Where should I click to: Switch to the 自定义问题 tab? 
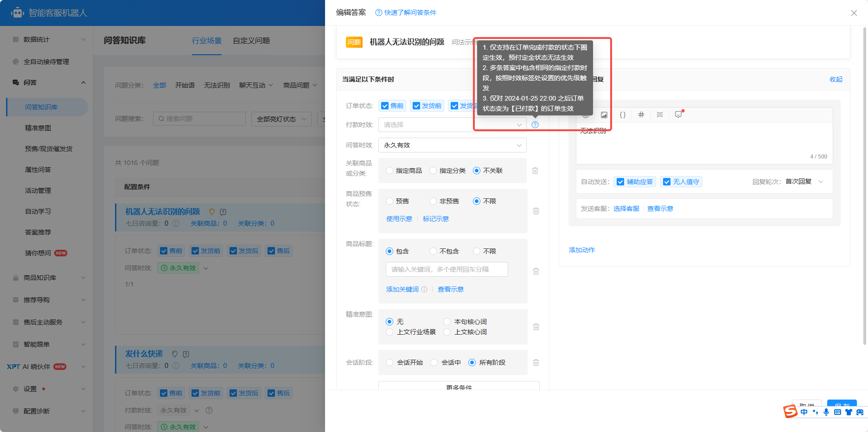pyautogui.click(x=251, y=41)
